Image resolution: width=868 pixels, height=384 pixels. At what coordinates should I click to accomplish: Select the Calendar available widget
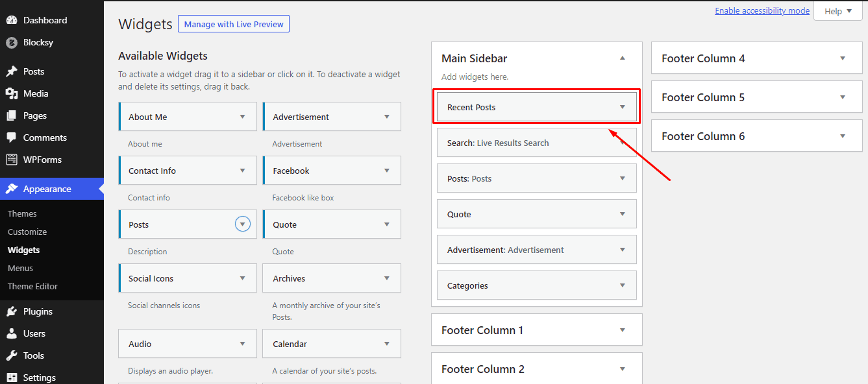click(x=331, y=344)
